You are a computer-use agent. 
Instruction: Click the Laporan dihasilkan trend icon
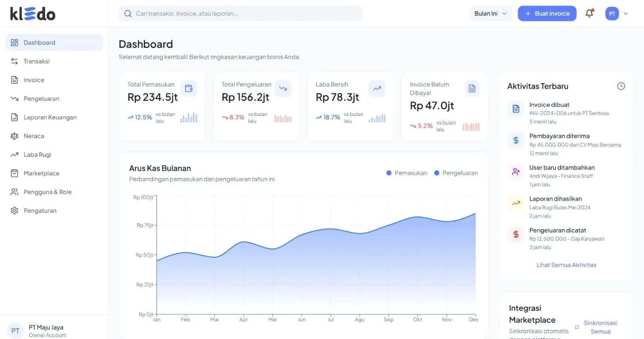pos(516,203)
